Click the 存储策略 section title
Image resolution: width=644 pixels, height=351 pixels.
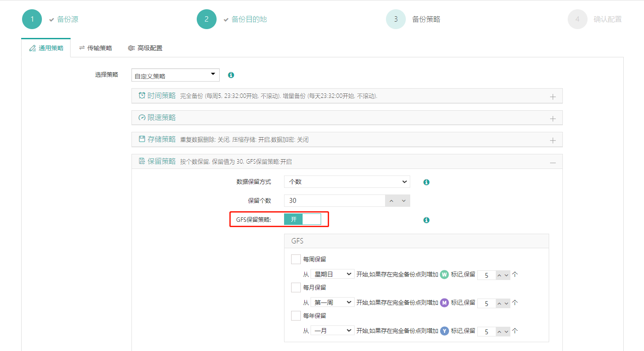pyautogui.click(x=161, y=139)
